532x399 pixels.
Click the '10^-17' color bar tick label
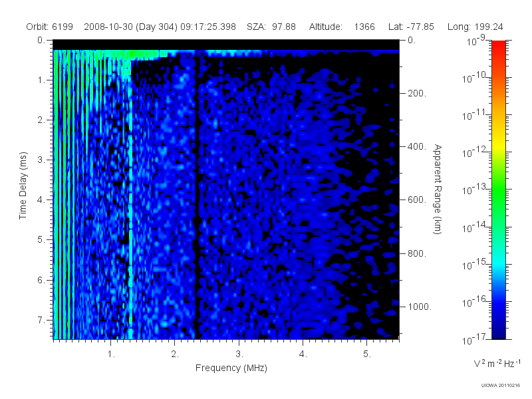coord(473,339)
